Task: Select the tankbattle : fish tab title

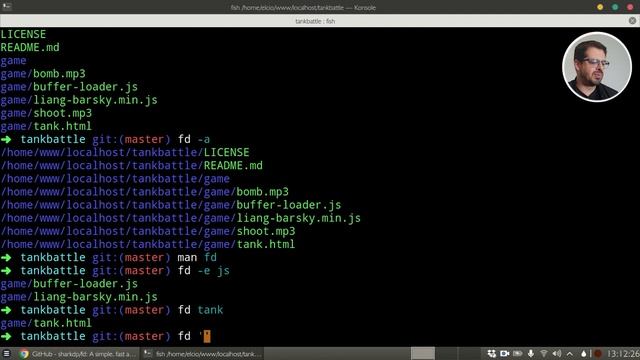Action: 315,21
